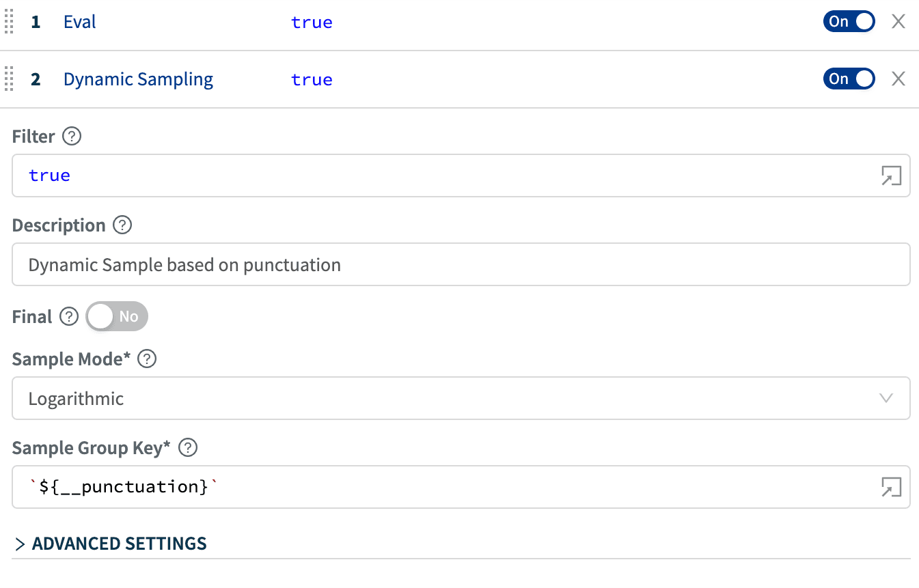Screen dimensions: 919x588
Task: Click the Description help question icon
Action: point(122,225)
